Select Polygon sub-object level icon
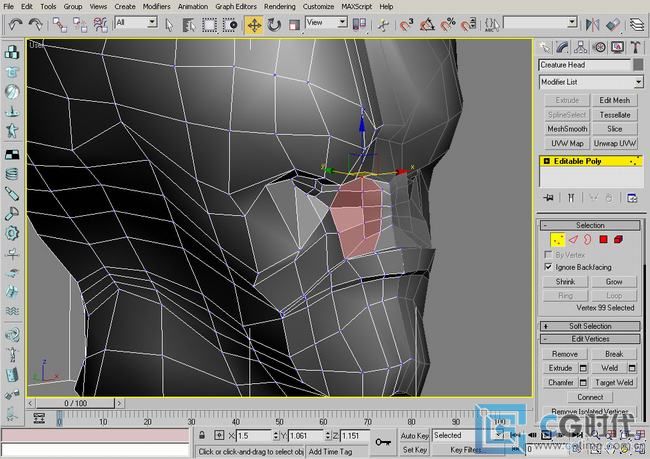650x459 pixels. (x=603, y=240)
